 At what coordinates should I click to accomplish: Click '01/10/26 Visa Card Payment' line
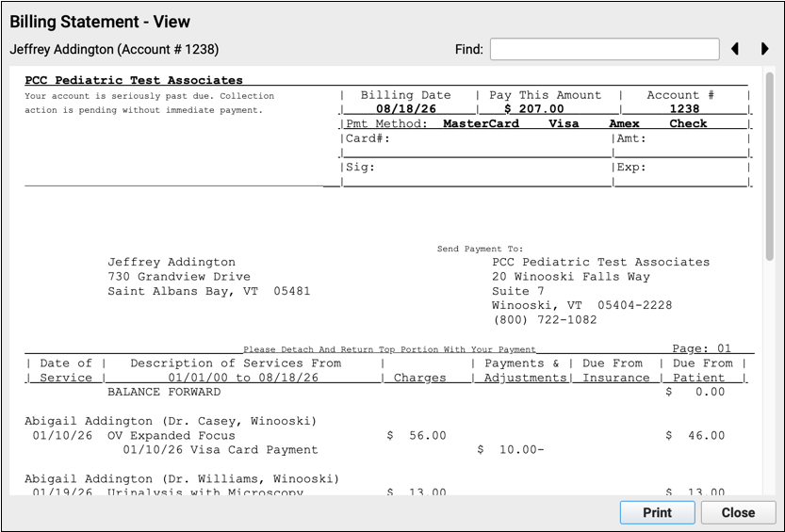click(x=221, y=449)
